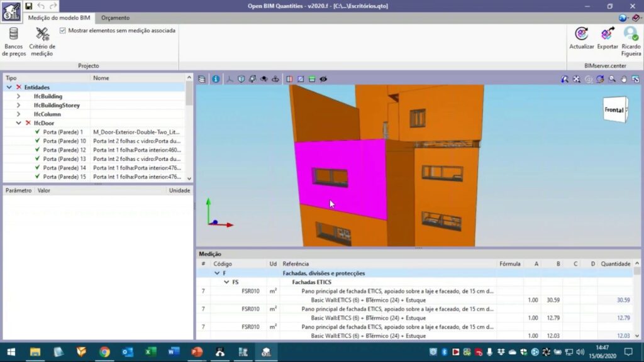The width and height of the screenshot is (644, 362).
Task: Uncheck Mostrar elementos sem medição associada
Action: (63, 30)
